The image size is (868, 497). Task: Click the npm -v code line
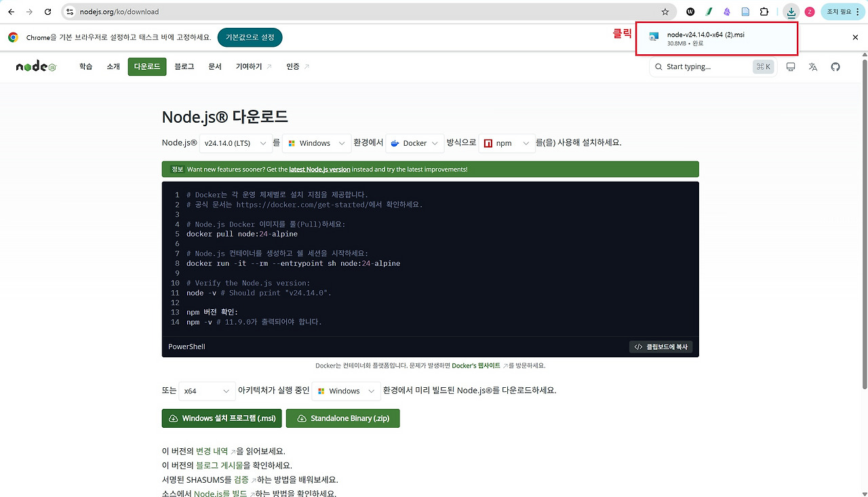pos(254,322)
